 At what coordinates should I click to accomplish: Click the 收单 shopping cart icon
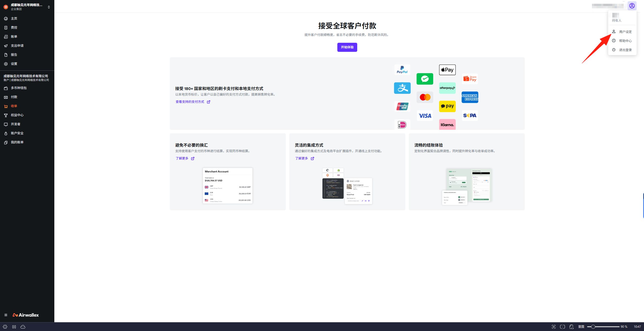click(6, 106)
